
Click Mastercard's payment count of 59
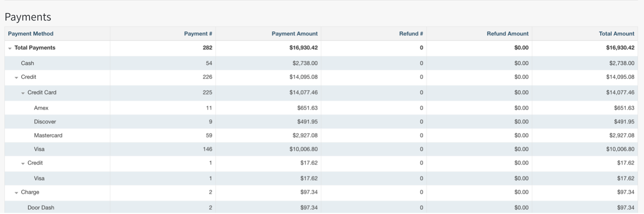[x=209, y=135]
